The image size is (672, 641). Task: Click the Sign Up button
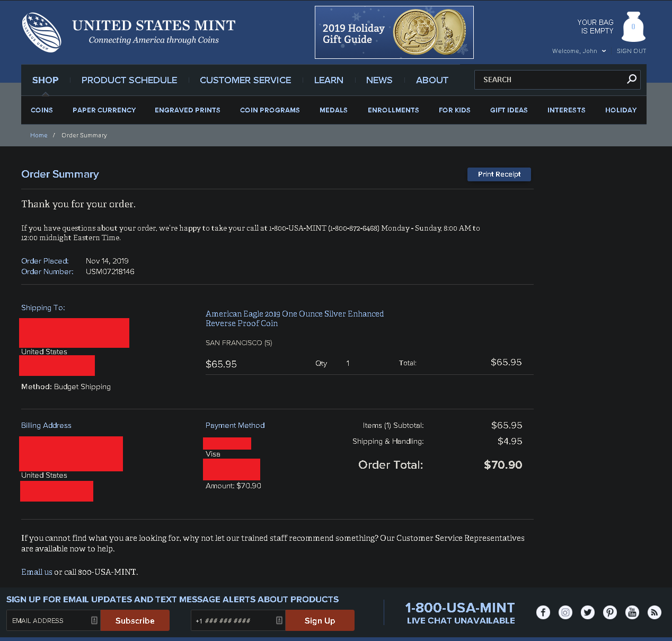click(320, 620)
